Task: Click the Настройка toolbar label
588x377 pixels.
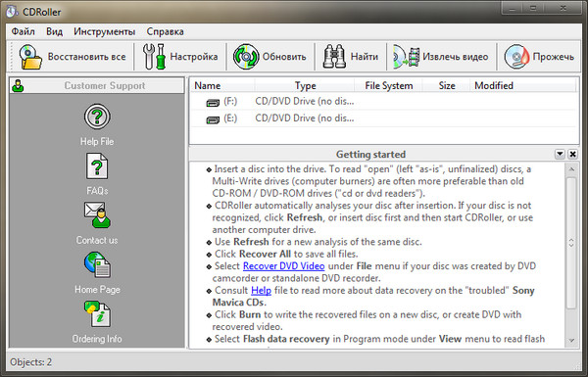Action: 194,57
